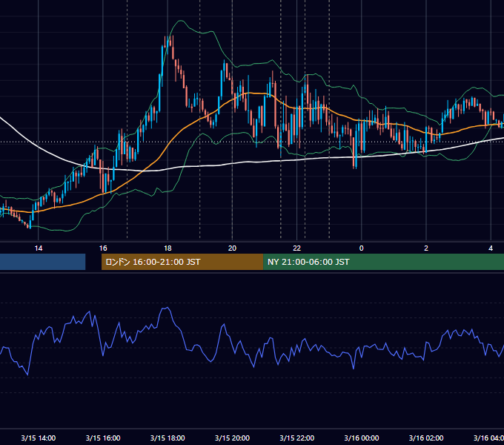Viewport: 504px width, 445px height.
Task: Click the 3/16 04:00 date label
Action: click(x=488, y=438)
